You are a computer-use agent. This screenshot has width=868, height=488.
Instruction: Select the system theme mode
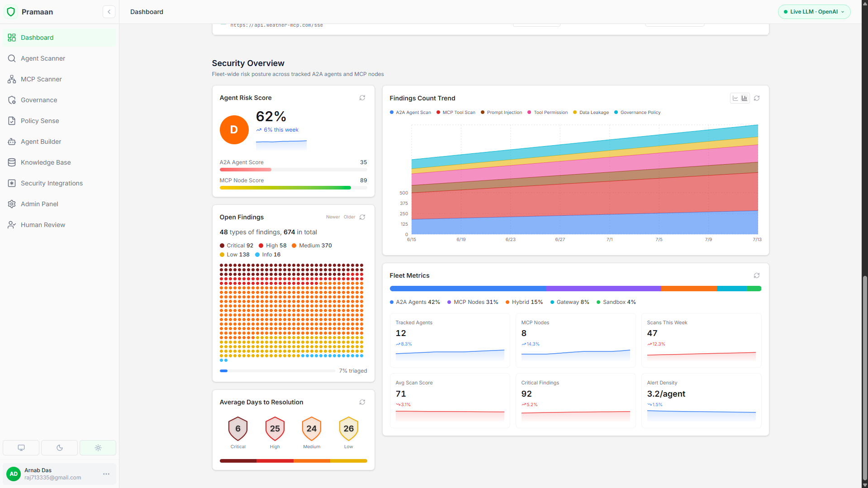coord(21,448)
